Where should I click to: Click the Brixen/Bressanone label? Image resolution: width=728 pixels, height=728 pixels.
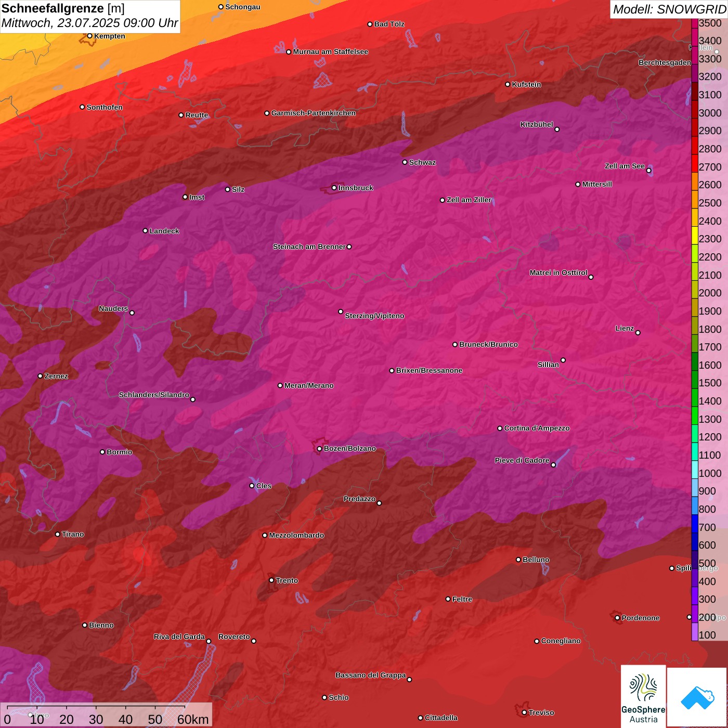coord(429,370)
